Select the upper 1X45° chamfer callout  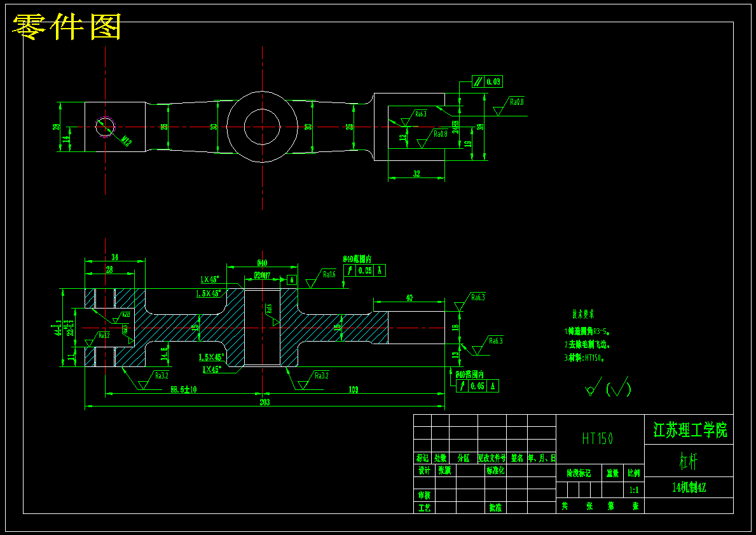click(210, 279)
